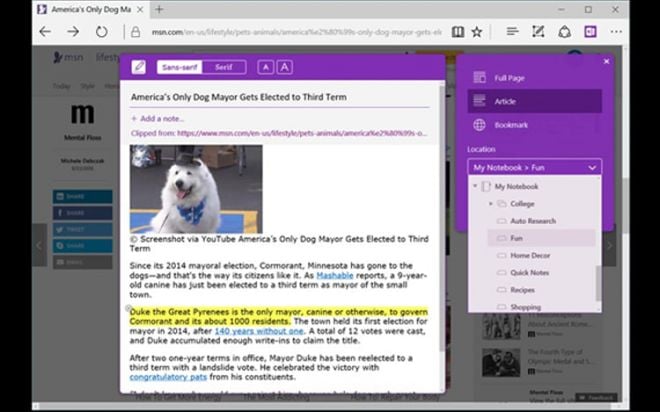Select the College section group
The height and width of the screenshot is (412, 660).
(x=522, y=204)
